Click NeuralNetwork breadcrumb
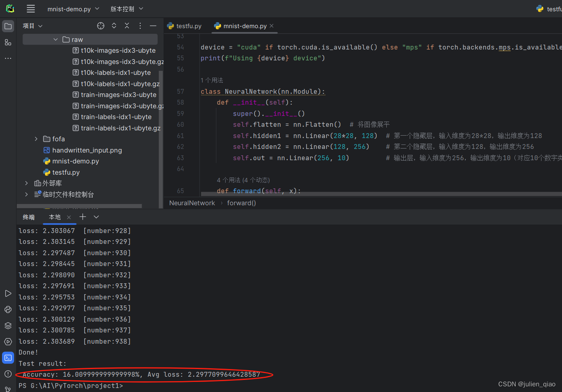 (192, 203)
